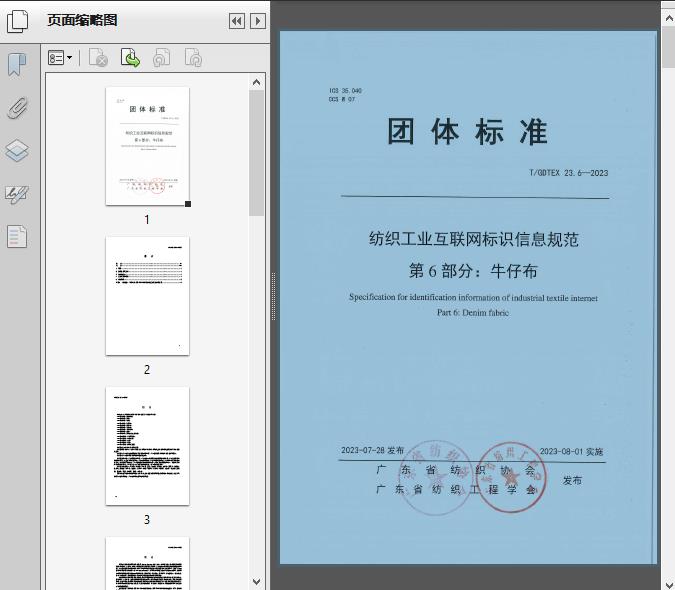Click the rotate clockwise page icon

[193, 58]
